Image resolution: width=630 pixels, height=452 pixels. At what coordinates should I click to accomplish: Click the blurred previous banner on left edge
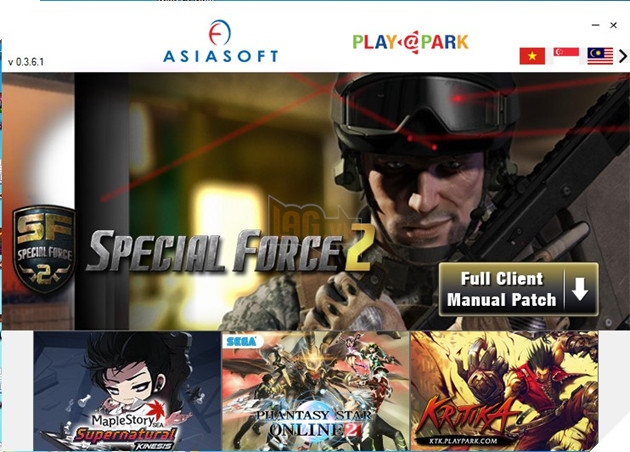(x=38, y=201)
